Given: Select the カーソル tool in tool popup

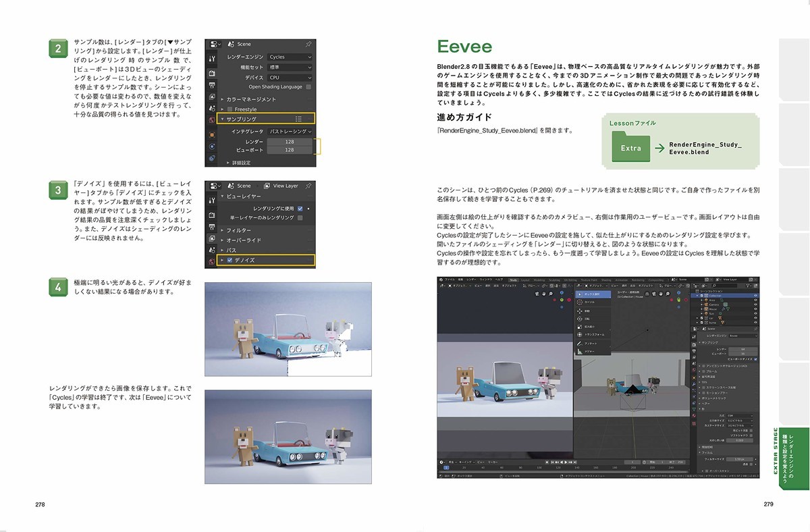Looking at the screenshot, I should 593,302.
